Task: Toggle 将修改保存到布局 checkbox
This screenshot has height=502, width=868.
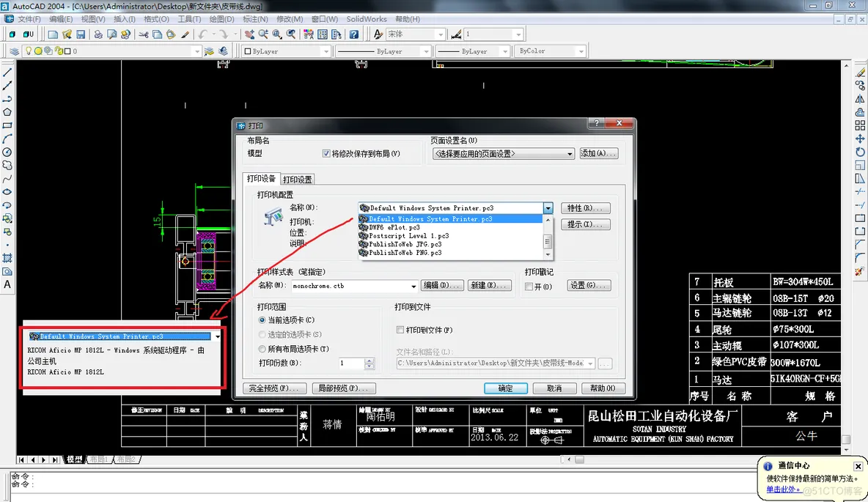Action: coord(326,153)
